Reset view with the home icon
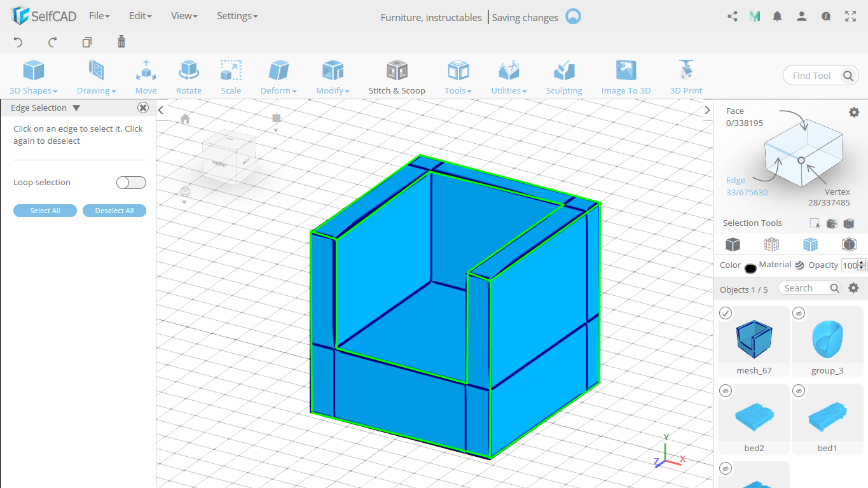 (x=185, y=119)
